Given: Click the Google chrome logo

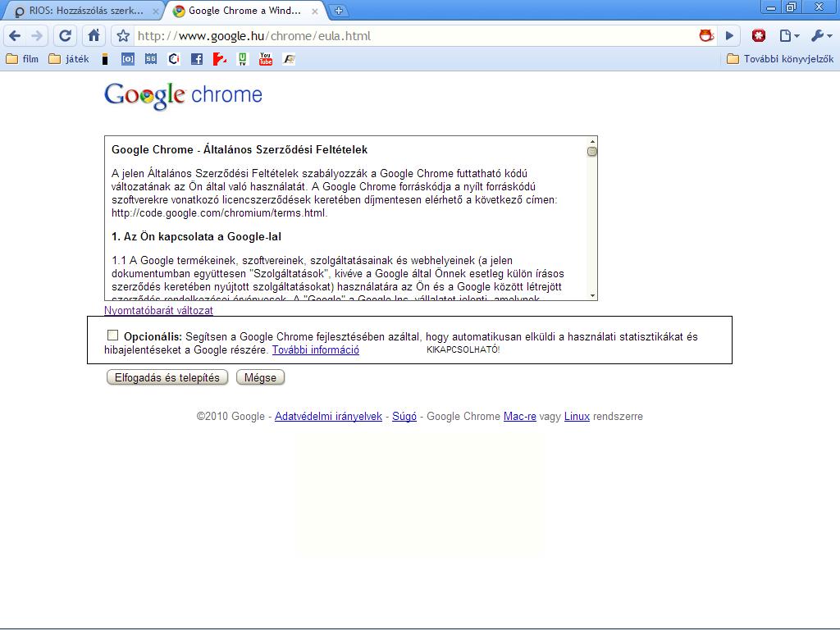Looking at the screenshot, I should tap(183, 95).
